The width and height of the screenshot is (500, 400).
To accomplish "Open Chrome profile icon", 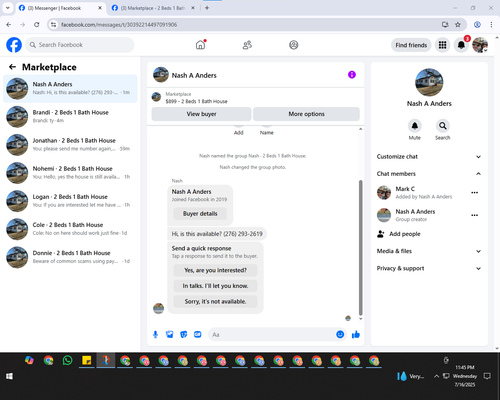I will [x=477, y=25].
